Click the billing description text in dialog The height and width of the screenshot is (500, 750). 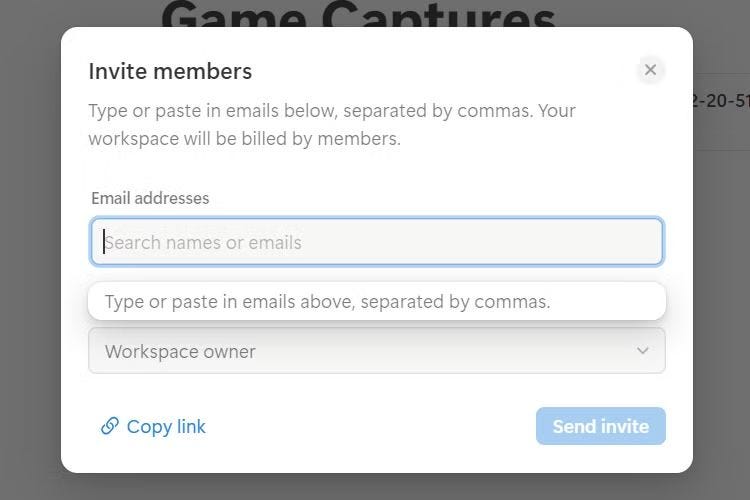click(x=244, y=139)
